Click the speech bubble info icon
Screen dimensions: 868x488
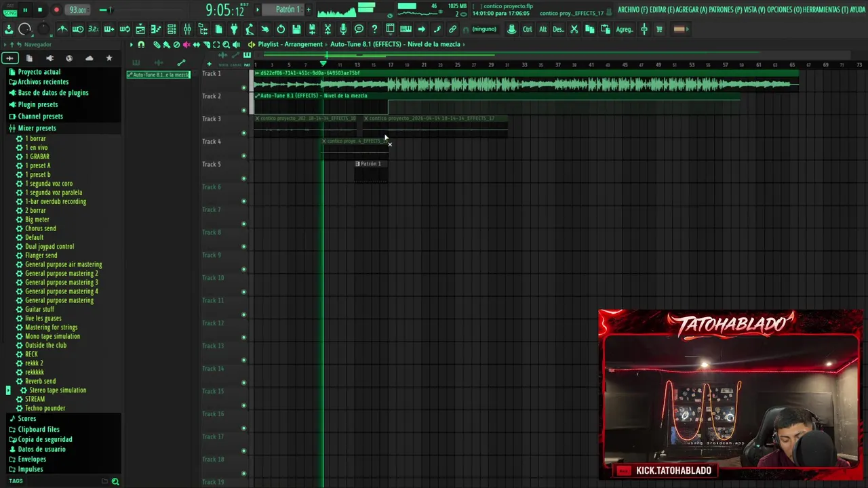(359, 29)
